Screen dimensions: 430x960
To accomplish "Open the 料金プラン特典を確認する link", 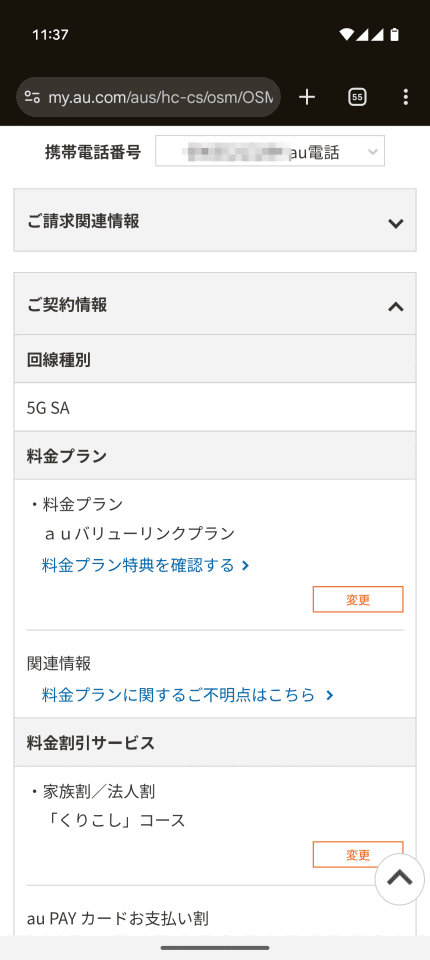I will point(138,565).
